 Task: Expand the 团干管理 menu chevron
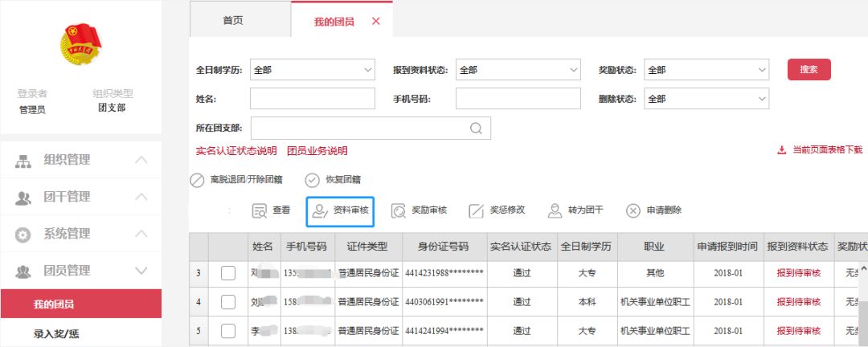141,197
